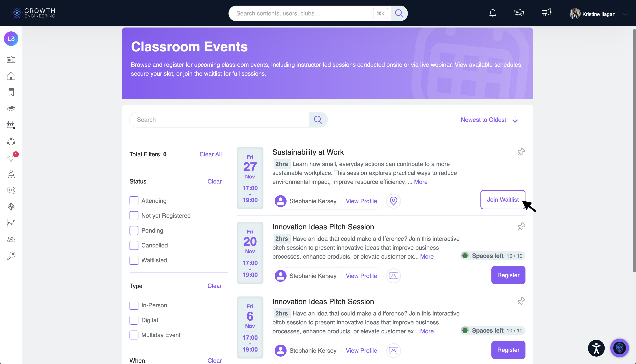Click the L3 level badge in sidebar

click(x=11, y=39)
